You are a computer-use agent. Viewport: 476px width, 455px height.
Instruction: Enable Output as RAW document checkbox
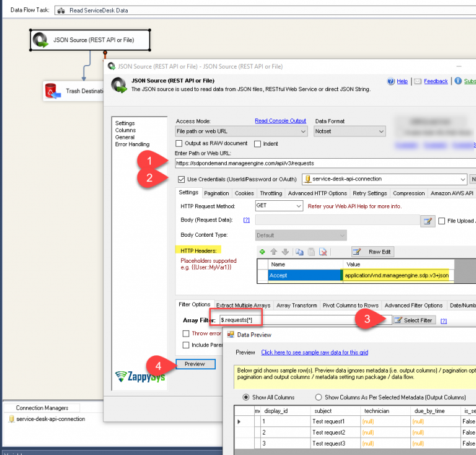(x=180, y=144)
